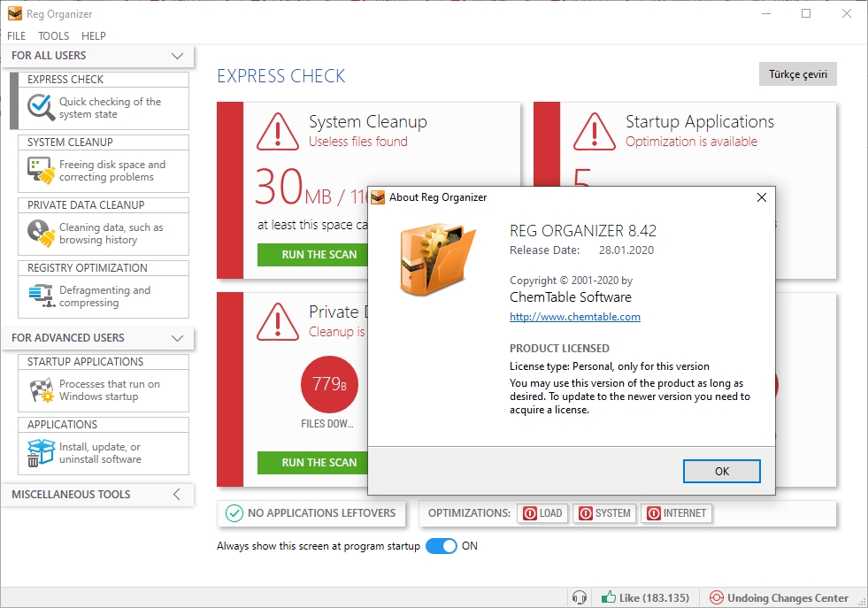Image resolution: width=868 pixels, height=608 pixels.
Task: Click NO APPLICATIONS LEFTOVERS status box
Action: pyautogui.click(x=311, y=513)
